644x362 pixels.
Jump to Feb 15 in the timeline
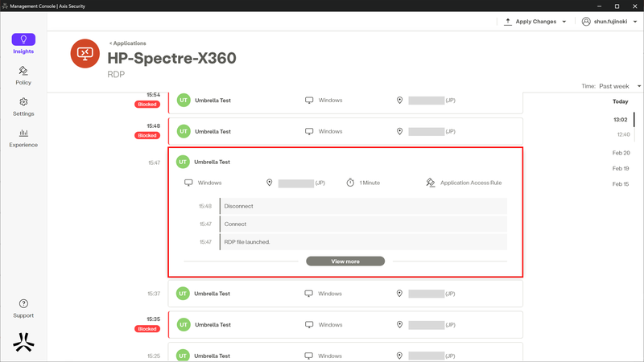pos(621,184)
